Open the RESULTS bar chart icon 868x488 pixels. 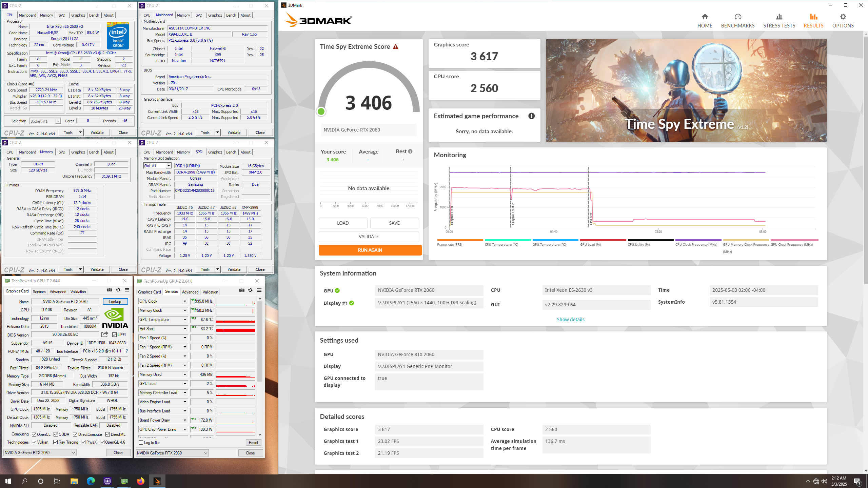[x=813, y=17]
